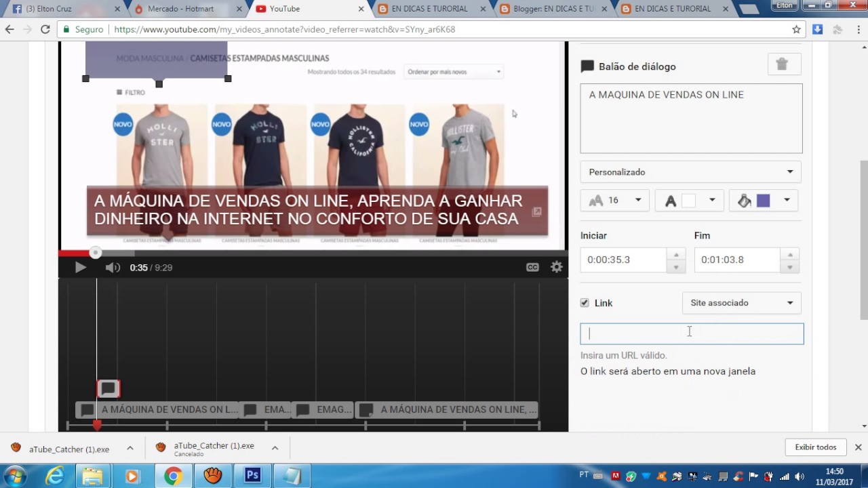This screenshot has width=868, height=488.
Task: Close the downloads bar
Action: click(x=858, y=447)
